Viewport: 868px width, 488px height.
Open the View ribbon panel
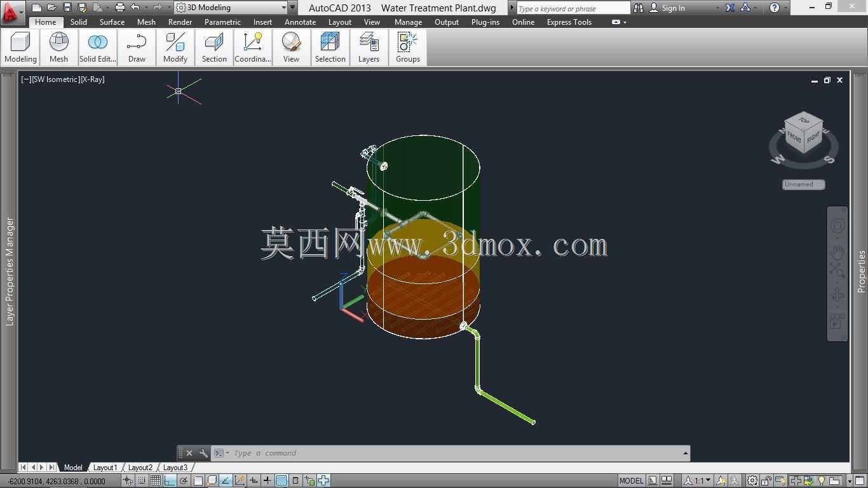[291, 48]
